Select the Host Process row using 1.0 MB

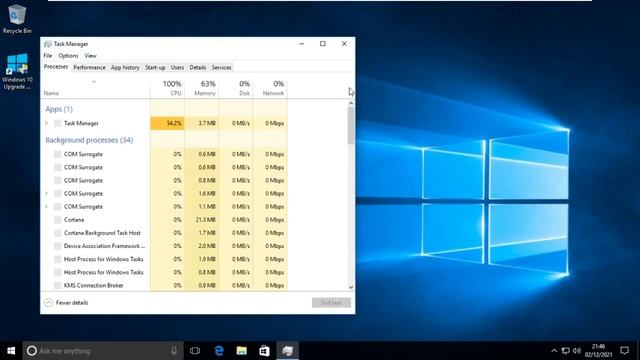click(165, 259)
